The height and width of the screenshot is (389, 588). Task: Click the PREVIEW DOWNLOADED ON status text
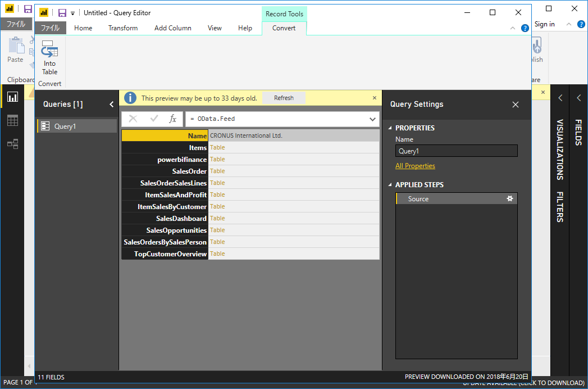coord(467,377)
